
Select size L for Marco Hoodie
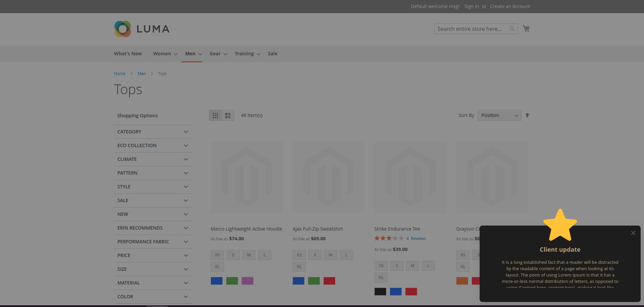265,255
